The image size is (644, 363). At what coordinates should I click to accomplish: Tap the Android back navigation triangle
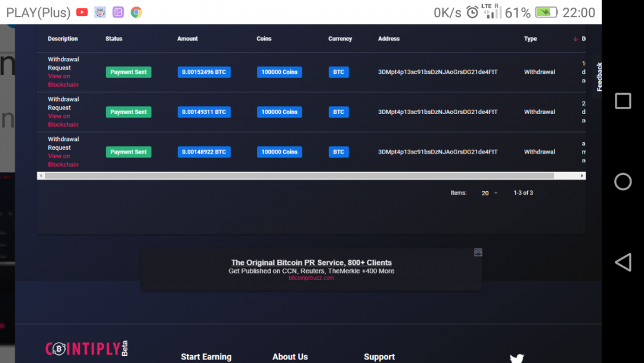click(623, 263)
